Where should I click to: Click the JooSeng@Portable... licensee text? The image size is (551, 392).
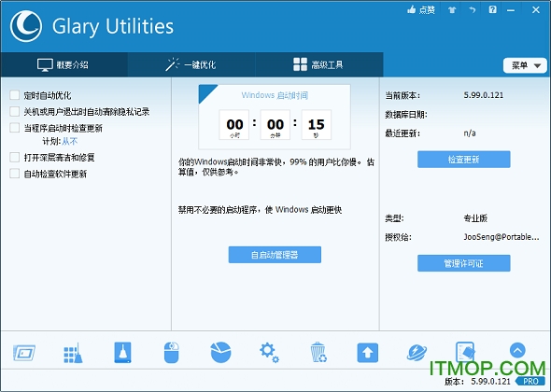point(502,237)
